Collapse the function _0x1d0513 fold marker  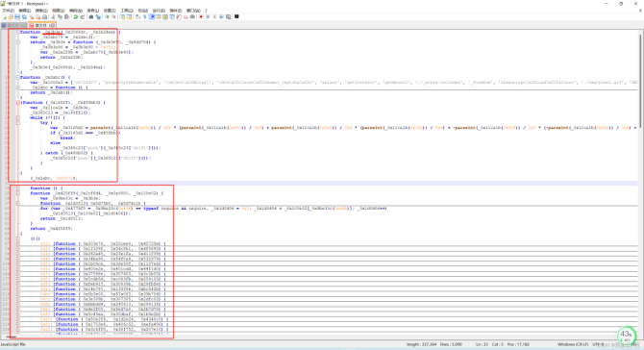18,203
